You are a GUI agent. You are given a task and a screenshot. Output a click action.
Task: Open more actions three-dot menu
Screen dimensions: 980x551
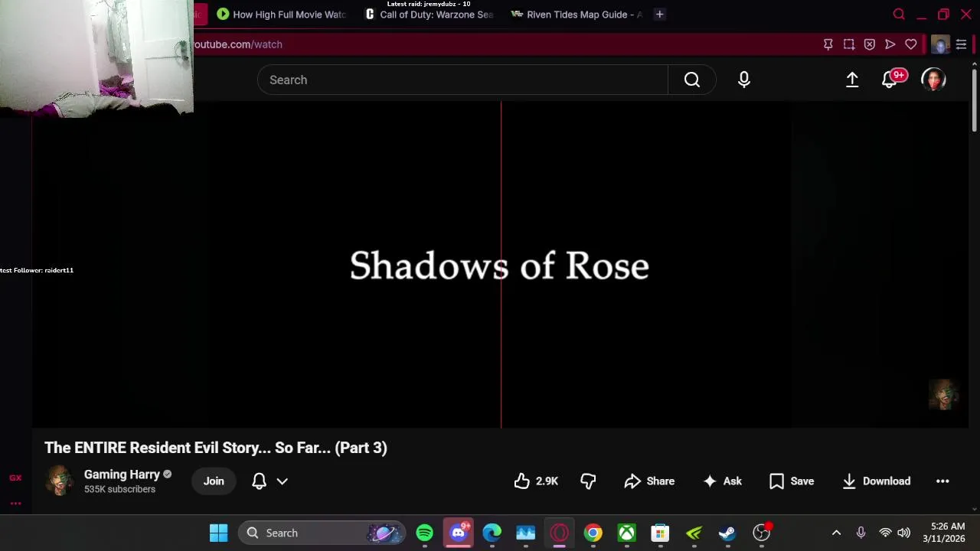[942, 481]
